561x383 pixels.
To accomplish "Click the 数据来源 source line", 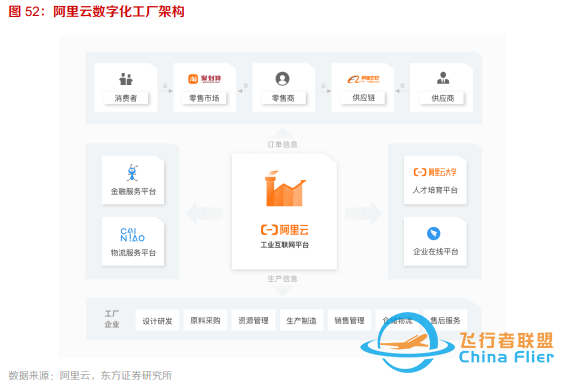I will click(x=90, y=375).
